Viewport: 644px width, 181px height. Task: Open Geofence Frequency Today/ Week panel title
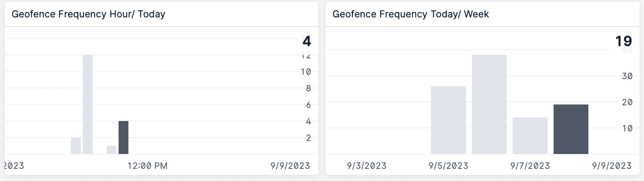pos(411,14)
